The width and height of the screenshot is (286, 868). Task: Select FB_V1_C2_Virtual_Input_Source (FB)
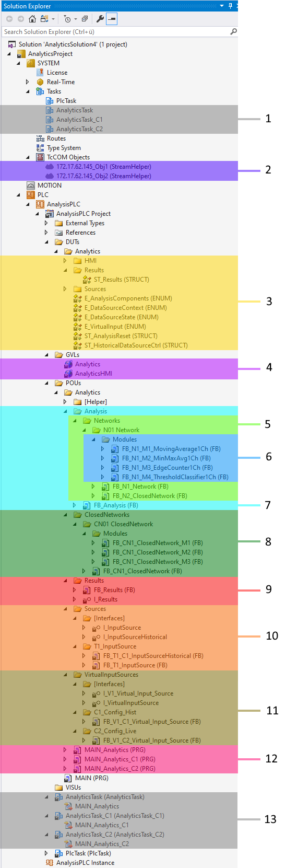(x=152, y=740)
